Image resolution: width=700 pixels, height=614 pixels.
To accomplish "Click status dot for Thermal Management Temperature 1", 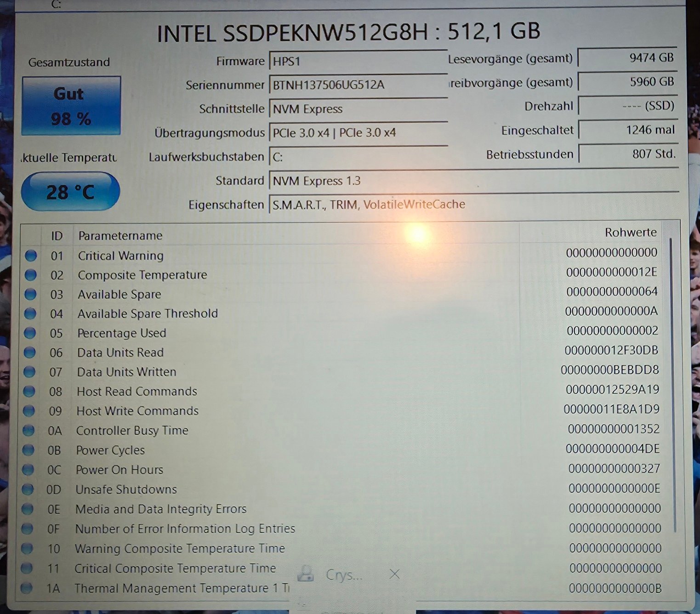I will (x=27, y=588).
